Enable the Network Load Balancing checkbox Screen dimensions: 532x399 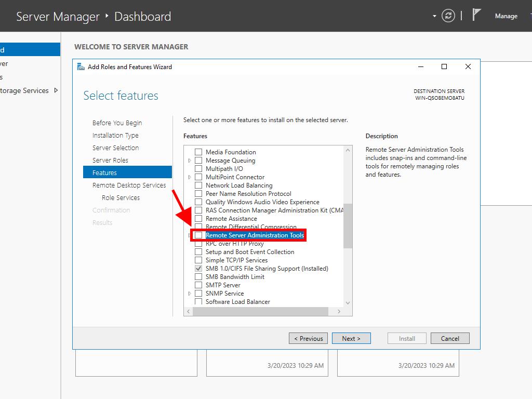point(198,185)
